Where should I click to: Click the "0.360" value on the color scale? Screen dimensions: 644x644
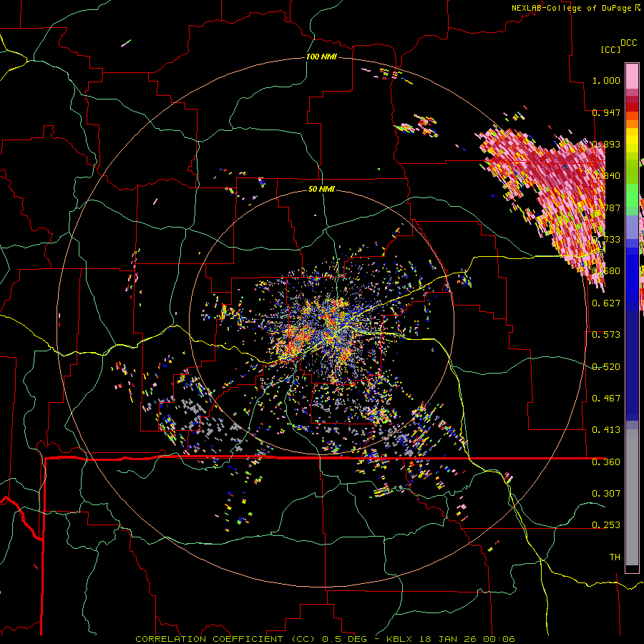click(606, 462)
